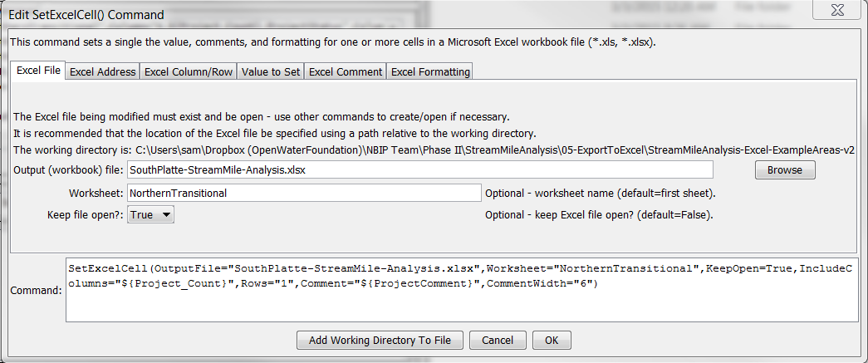The image size is (868, 363).
Task: Click inside the Command text area
Action: tap(461, 291)
